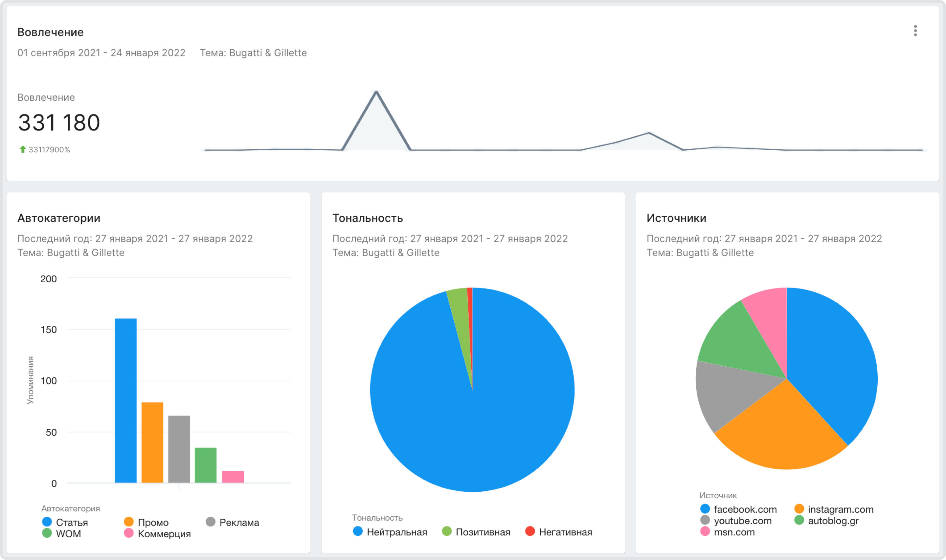
Task: Click the date range 01 сентября 2021 - 24 января 2022
Action: 101,53
